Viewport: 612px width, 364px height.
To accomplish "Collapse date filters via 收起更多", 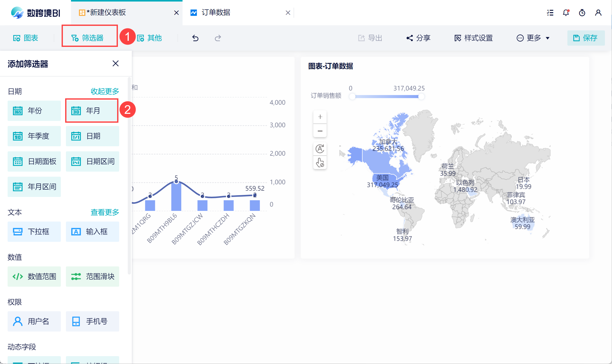I will coord(105,91).
